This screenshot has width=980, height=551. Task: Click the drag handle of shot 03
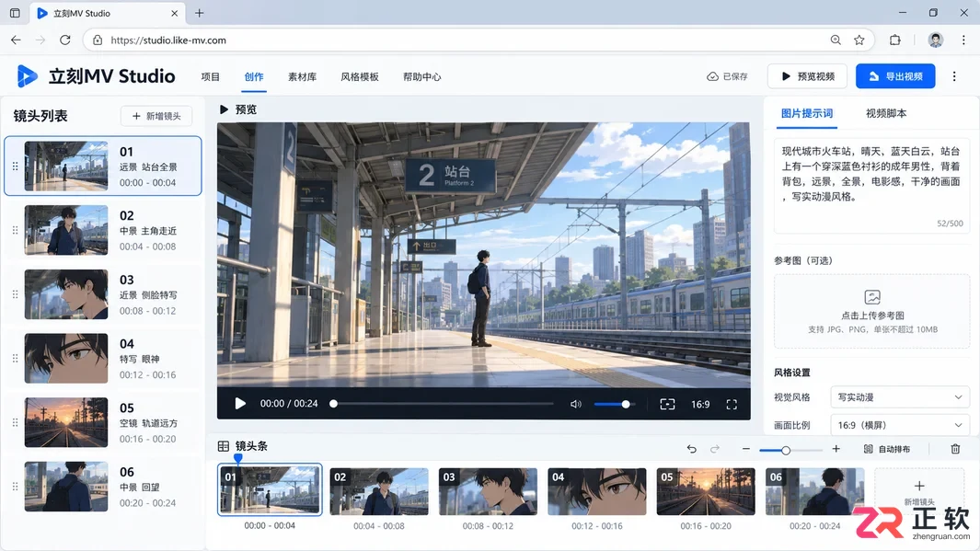click(x=15, y=294)
